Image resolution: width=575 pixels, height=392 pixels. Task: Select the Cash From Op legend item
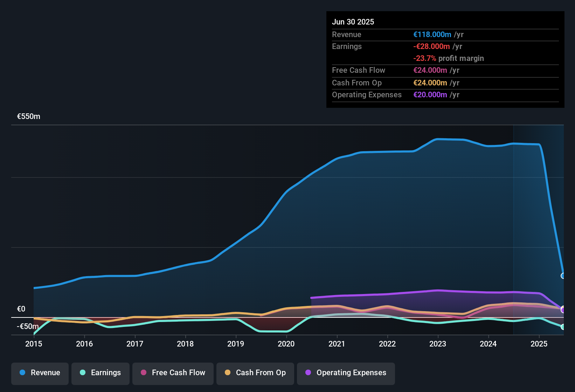point(255,373)
